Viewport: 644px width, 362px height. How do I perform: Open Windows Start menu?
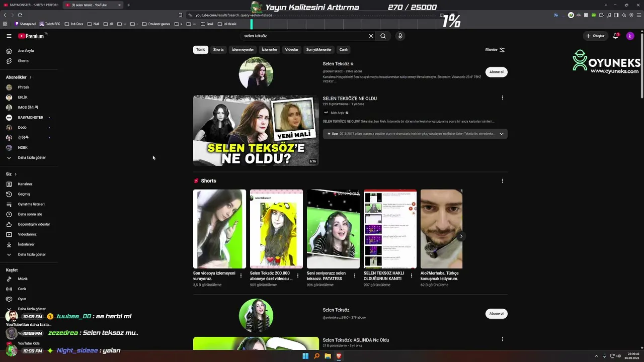305,356
